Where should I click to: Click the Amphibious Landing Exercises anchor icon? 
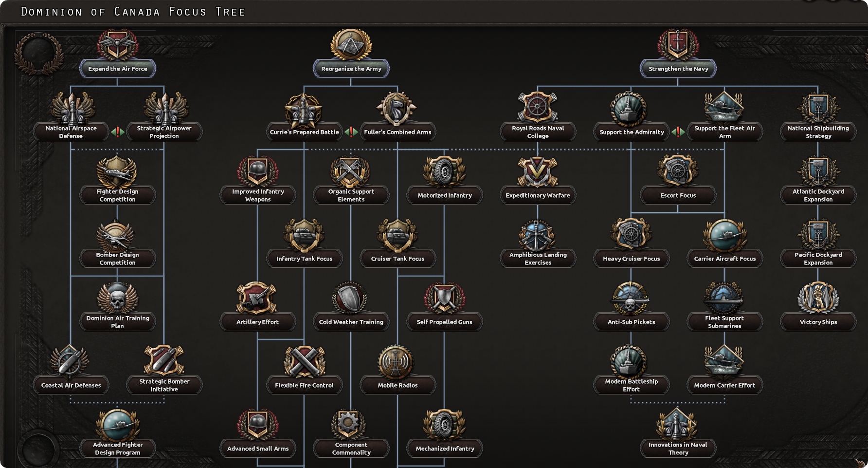tap(537, 235)
